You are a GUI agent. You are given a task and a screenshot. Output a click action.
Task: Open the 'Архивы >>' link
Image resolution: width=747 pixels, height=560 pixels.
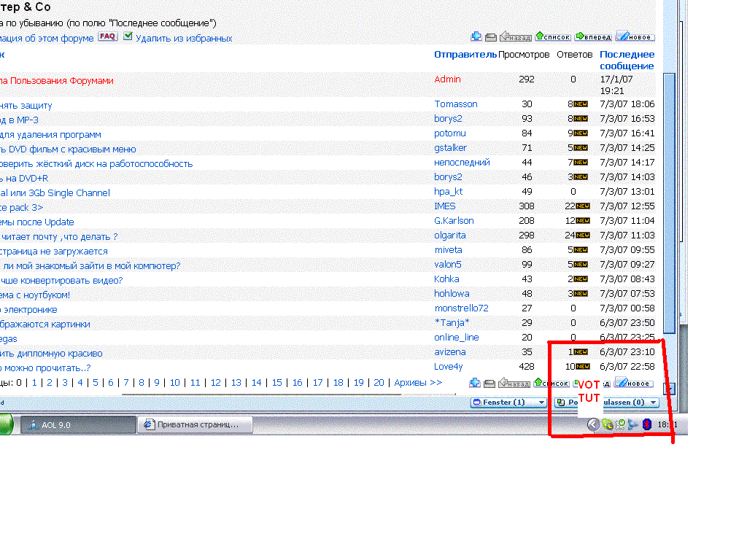pos(418,383)
